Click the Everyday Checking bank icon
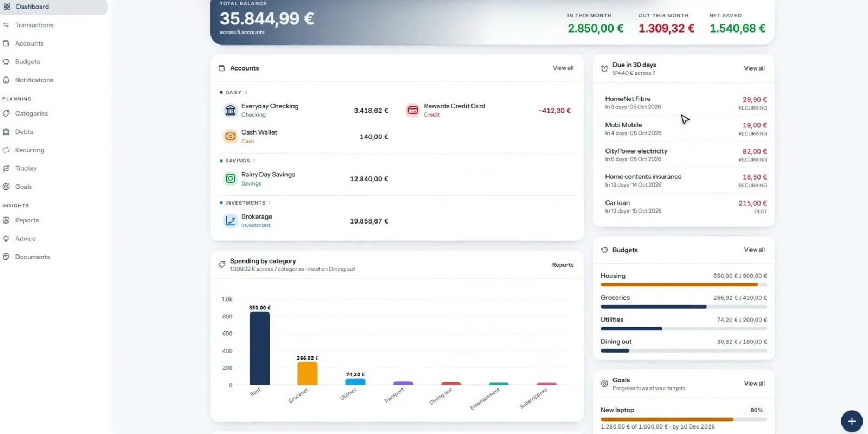868x434 pixels. (231, 111)
